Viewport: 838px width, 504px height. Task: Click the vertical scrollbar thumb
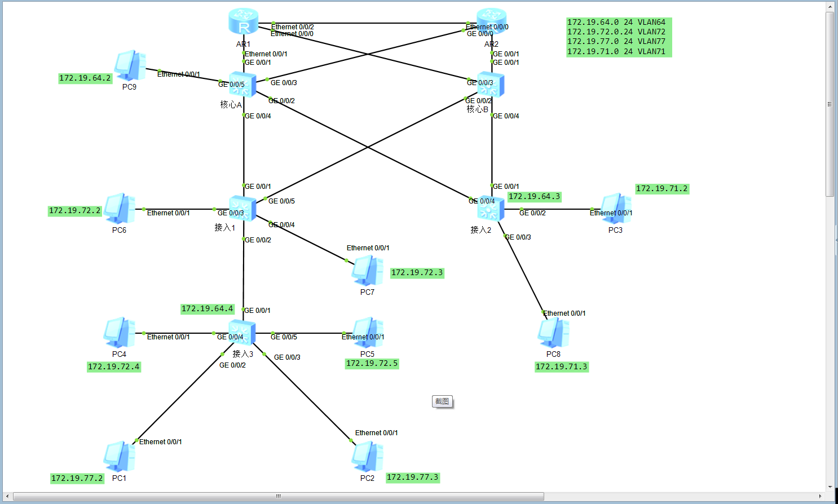(830, 104)
